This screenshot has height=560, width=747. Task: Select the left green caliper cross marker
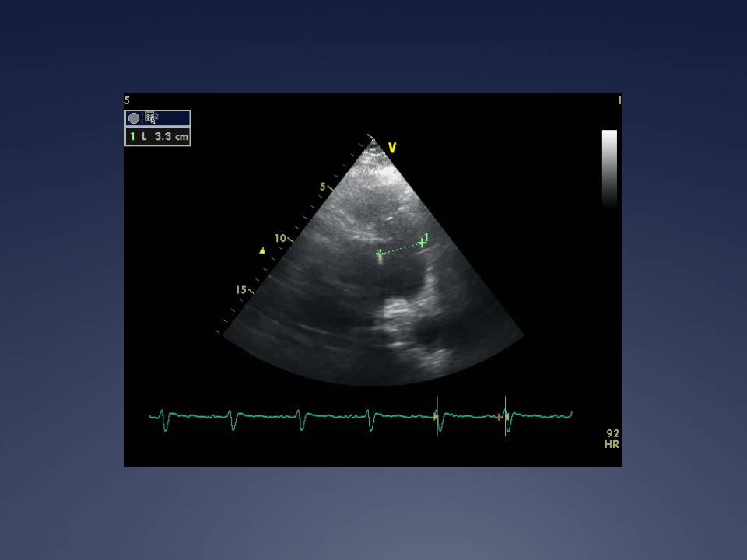point(381,254)
